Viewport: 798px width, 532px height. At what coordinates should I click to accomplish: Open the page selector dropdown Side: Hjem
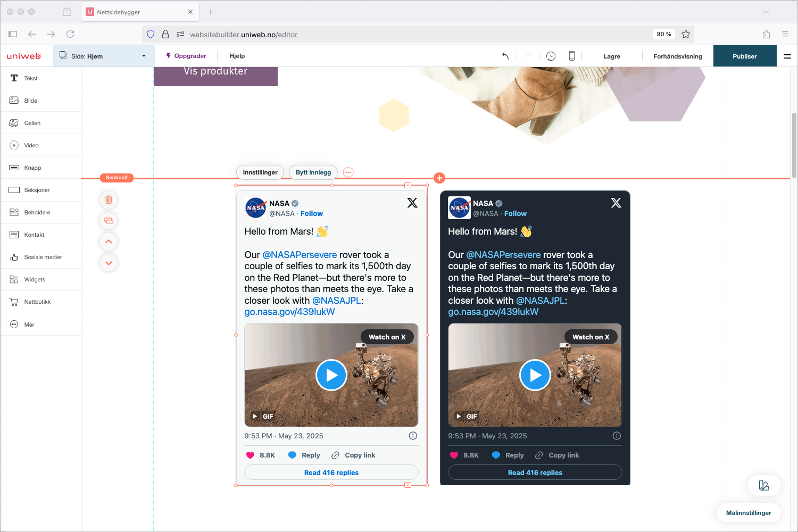103,56
